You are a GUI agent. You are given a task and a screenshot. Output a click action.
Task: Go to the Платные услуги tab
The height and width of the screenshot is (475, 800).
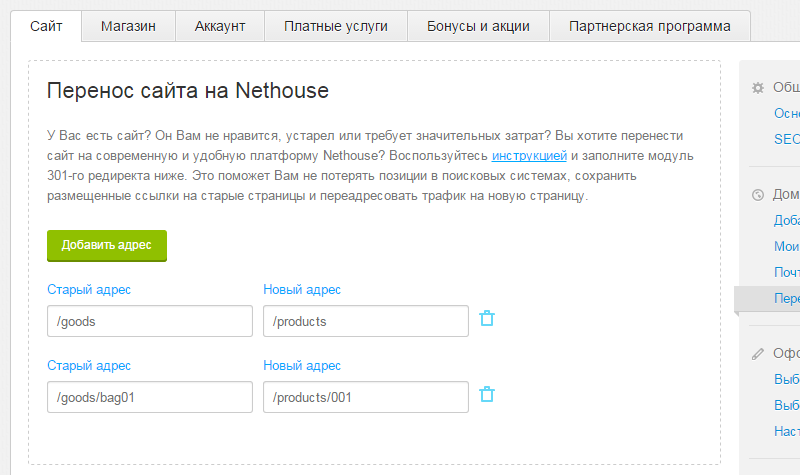335,26
